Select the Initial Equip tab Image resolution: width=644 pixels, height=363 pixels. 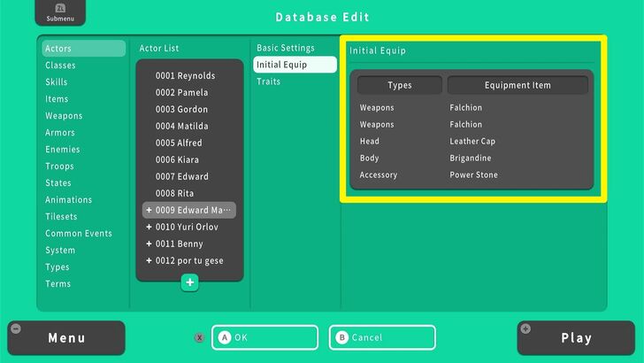(x=295, y=65)
